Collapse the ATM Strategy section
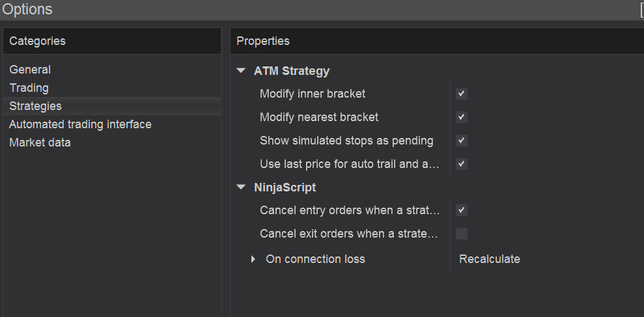Screen dimensions: 644x317 [x=242, y=71]
